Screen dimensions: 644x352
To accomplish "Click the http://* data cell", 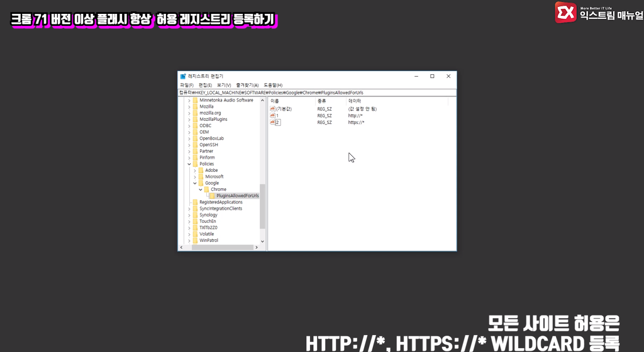I will [355, 116].
